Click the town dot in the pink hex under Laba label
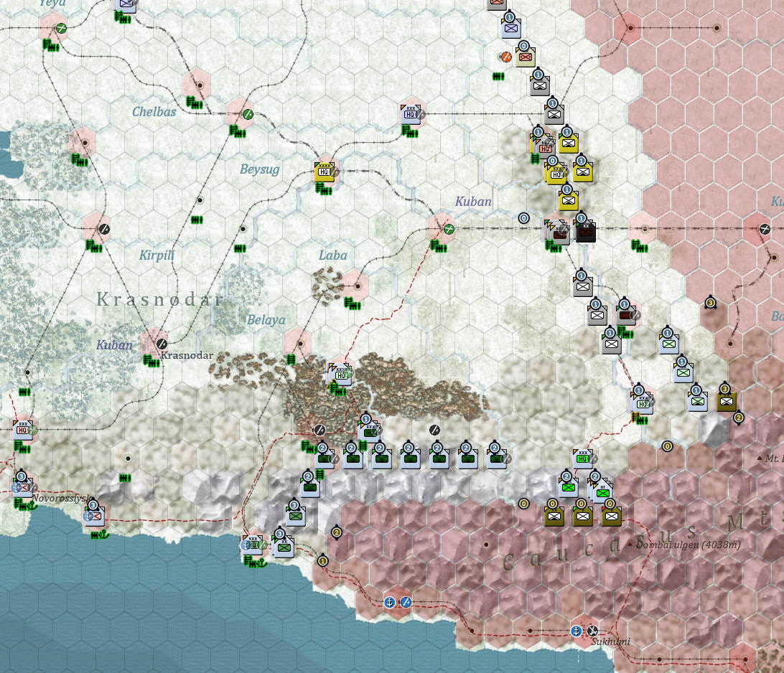 tap(357, 286)
